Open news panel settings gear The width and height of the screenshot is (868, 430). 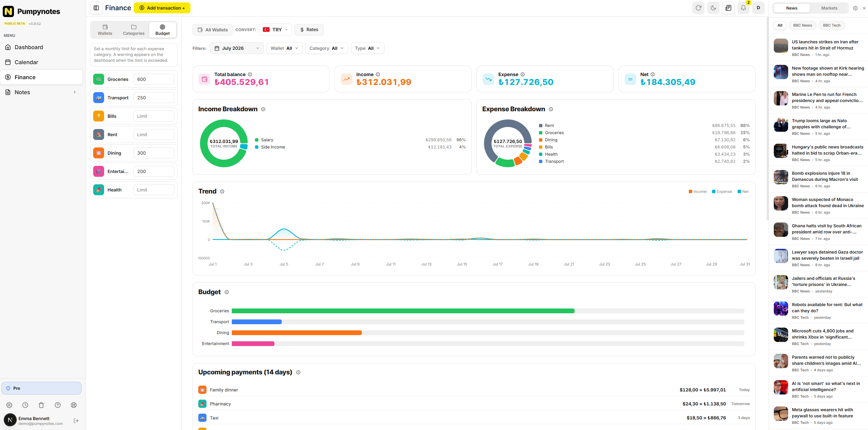855,8
